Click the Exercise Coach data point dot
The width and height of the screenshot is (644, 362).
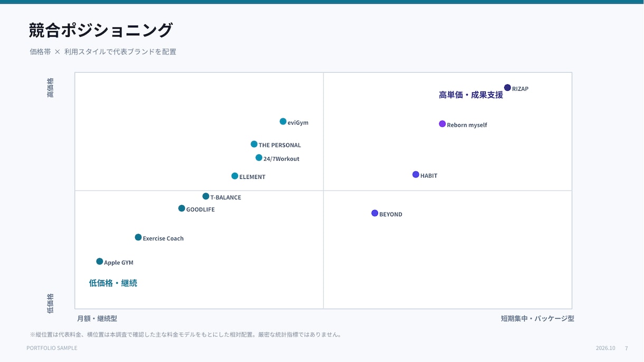pos(138,237)
